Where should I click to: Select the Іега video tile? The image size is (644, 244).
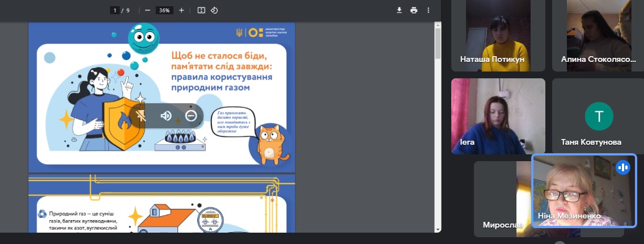[498, 116]
